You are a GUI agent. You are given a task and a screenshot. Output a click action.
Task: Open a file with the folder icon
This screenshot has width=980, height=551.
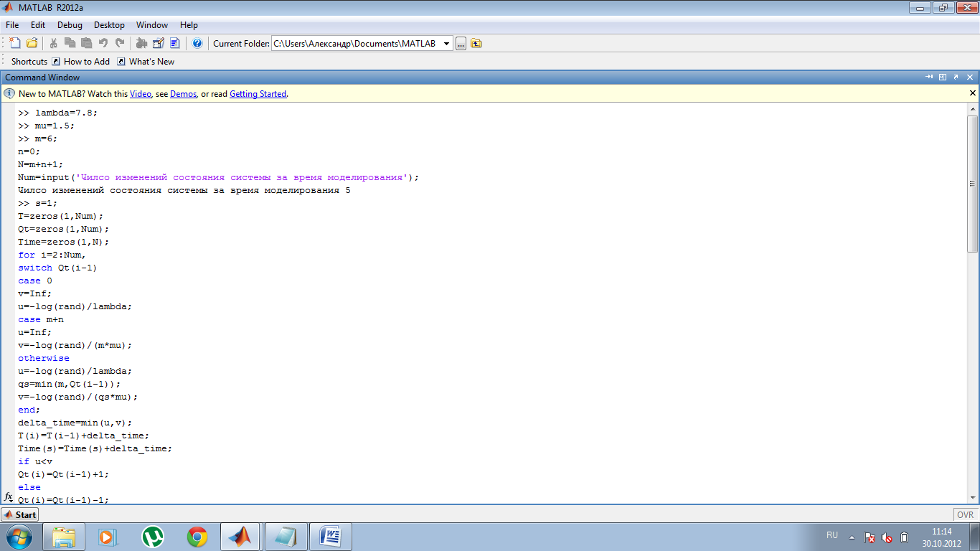pyautogui.click(x=32, y=43)
